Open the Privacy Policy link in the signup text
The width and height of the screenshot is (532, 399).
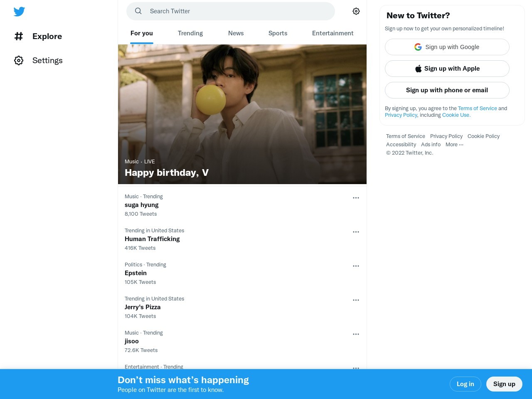pos(401,115)
